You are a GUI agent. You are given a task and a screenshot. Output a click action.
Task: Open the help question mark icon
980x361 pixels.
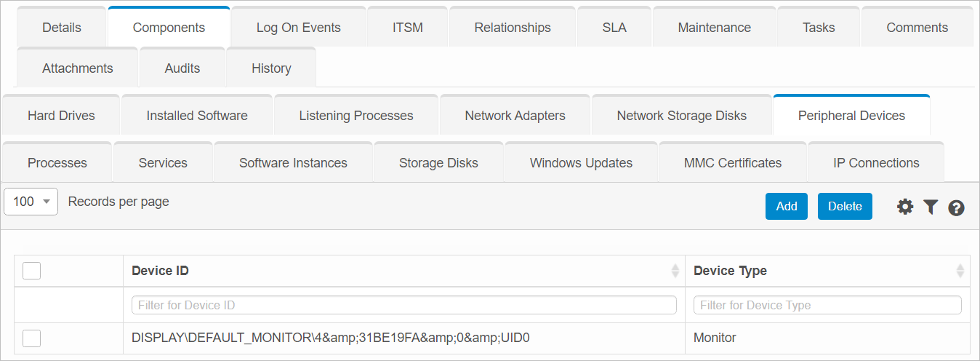click(x=956, y=207)
